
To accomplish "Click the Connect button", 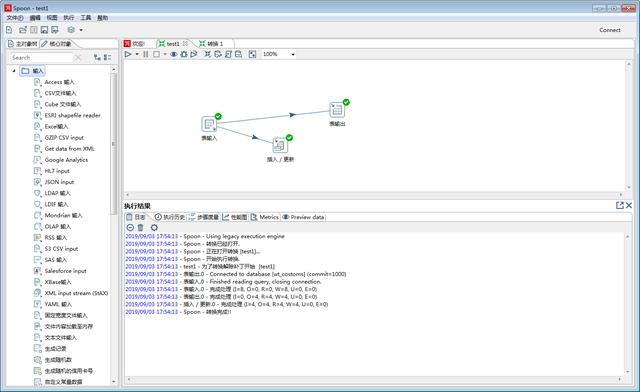I will 610,30.
